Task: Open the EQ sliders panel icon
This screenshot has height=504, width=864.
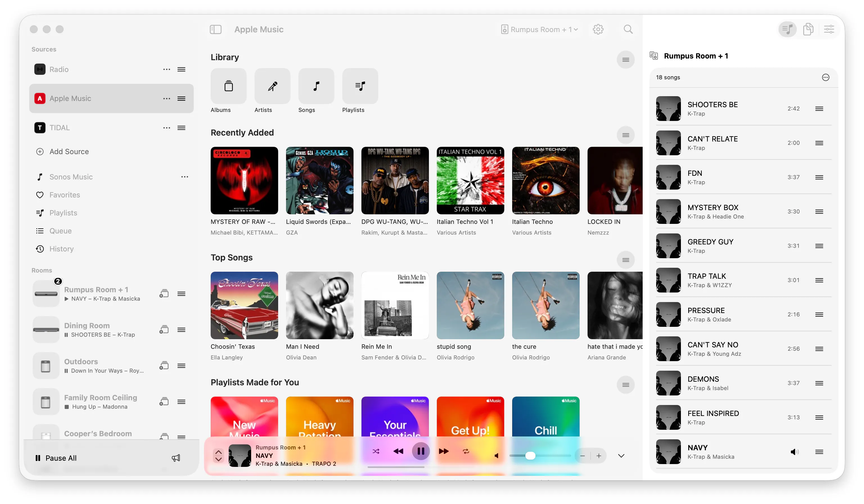Action: click(829, 29)
